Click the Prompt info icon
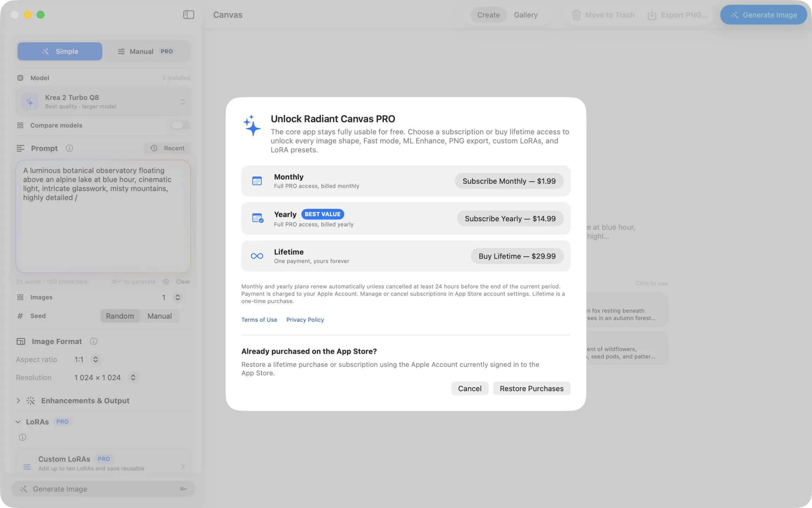This screenshot has width=812, height=508. [x=69, y=148]
